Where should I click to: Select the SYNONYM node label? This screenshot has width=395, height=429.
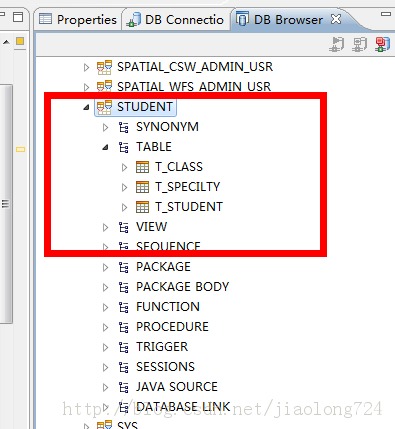(167, 127)
